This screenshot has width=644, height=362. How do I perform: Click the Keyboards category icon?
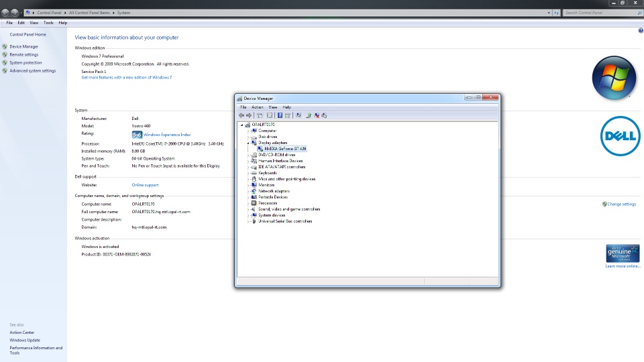pyautogui.click(x=254, y=173)
